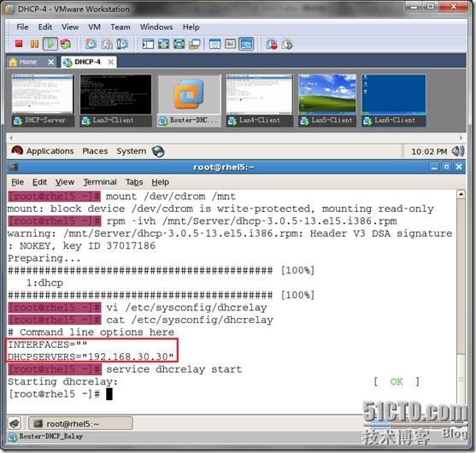Open the Windows menu

click(156, 27)
